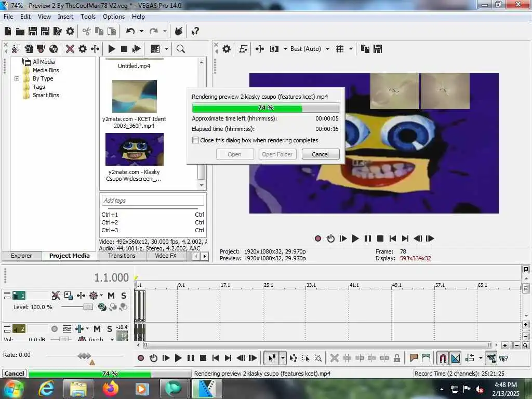This screenshot has height=399, width=532.
Task: Select the All Media tree item
Action: (44, 62)
